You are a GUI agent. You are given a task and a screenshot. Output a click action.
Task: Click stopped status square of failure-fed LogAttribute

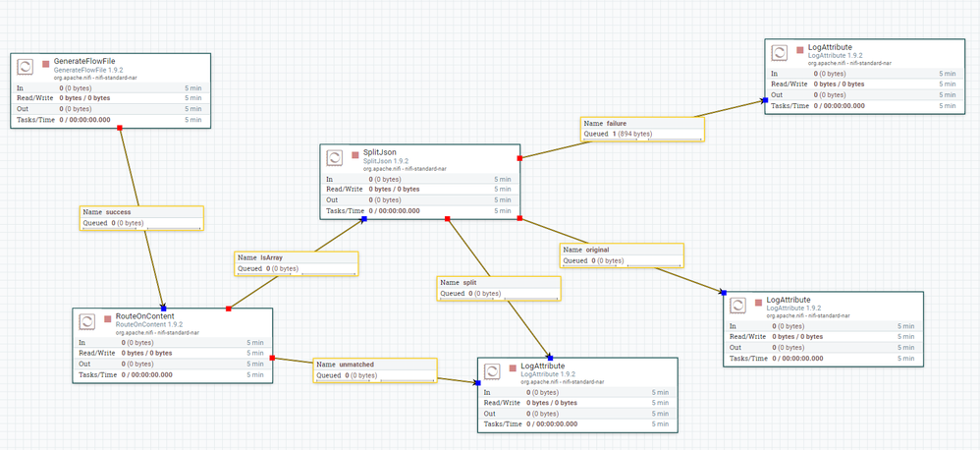800,50
